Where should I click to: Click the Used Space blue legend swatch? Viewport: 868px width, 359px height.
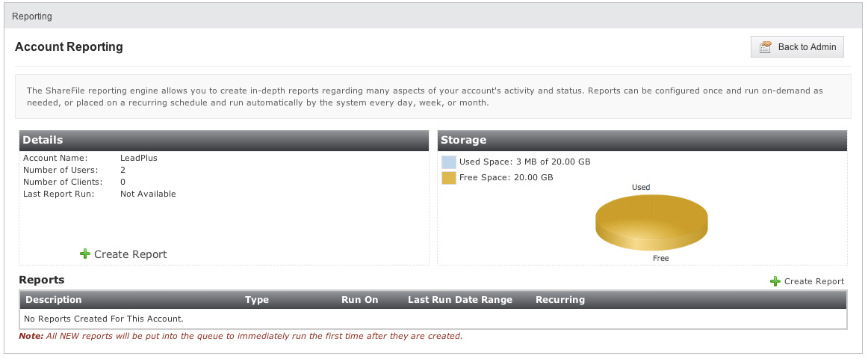point(449,162)
